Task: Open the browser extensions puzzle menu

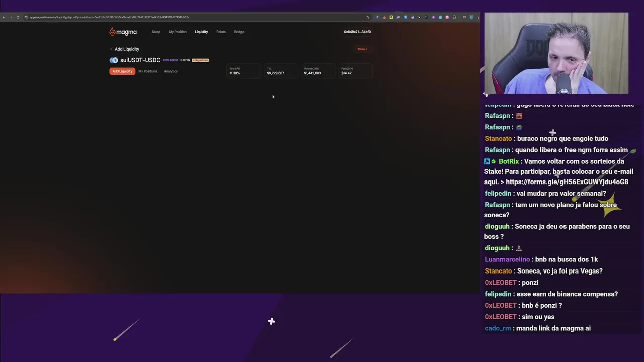Action: (454, 17)
